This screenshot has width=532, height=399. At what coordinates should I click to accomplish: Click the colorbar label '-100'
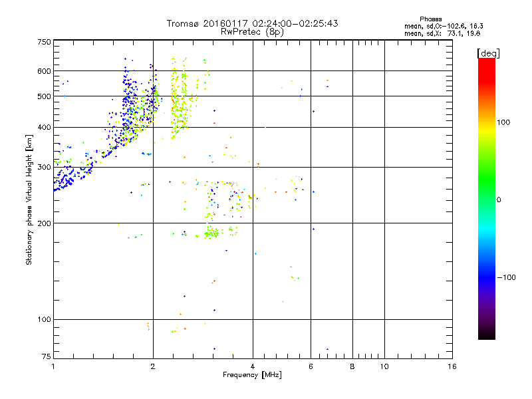pos(506,277)
